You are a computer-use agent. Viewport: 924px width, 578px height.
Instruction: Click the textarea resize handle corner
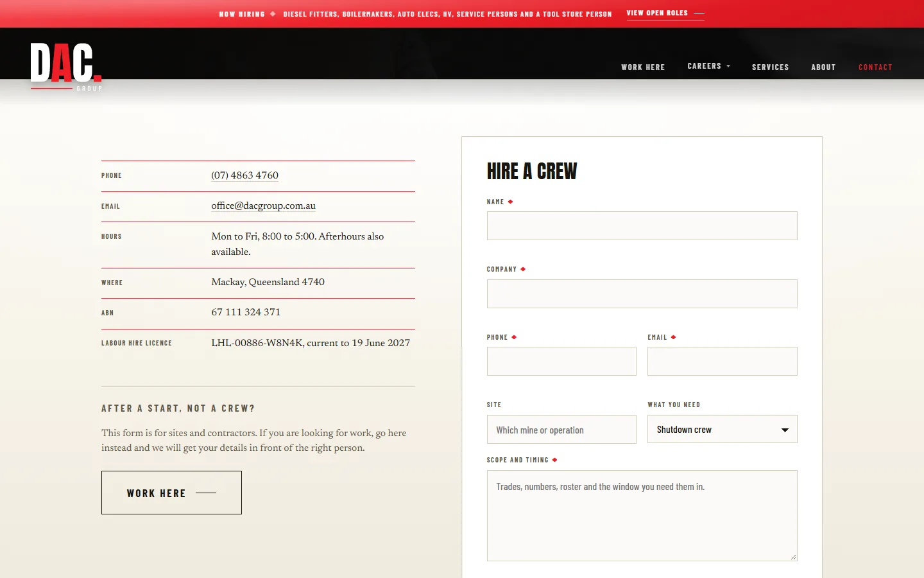[x=793, y=557]
